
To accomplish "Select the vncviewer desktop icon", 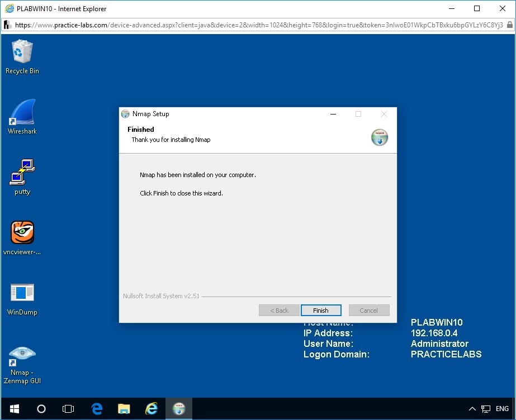I will pos(22,237).
